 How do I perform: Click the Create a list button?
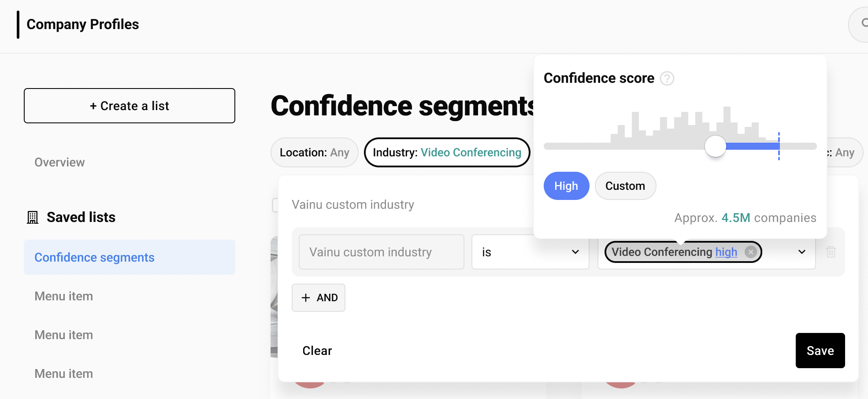pos(129,106)
